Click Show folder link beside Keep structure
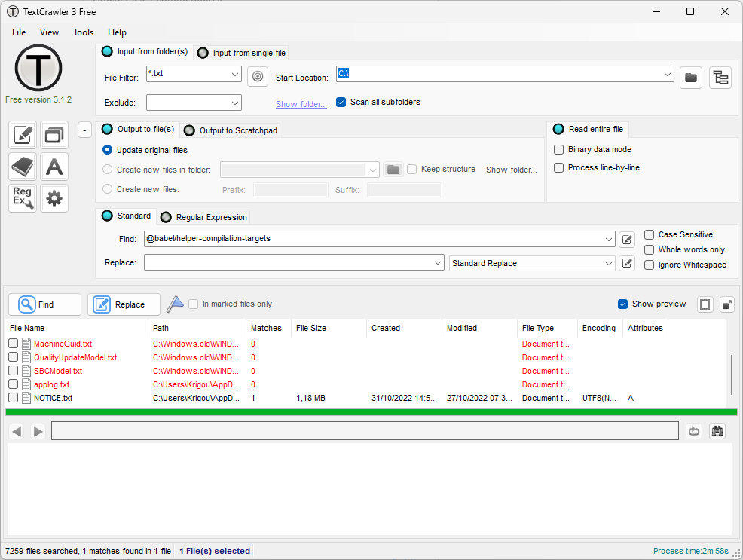The height and width of the screenshot is (560, 743). tap(512, 170)
